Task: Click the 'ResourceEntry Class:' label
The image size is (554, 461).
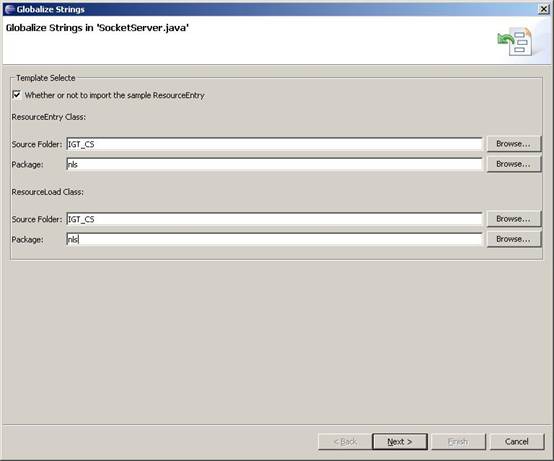Action: pyautogui.click(x=49, y=117)
